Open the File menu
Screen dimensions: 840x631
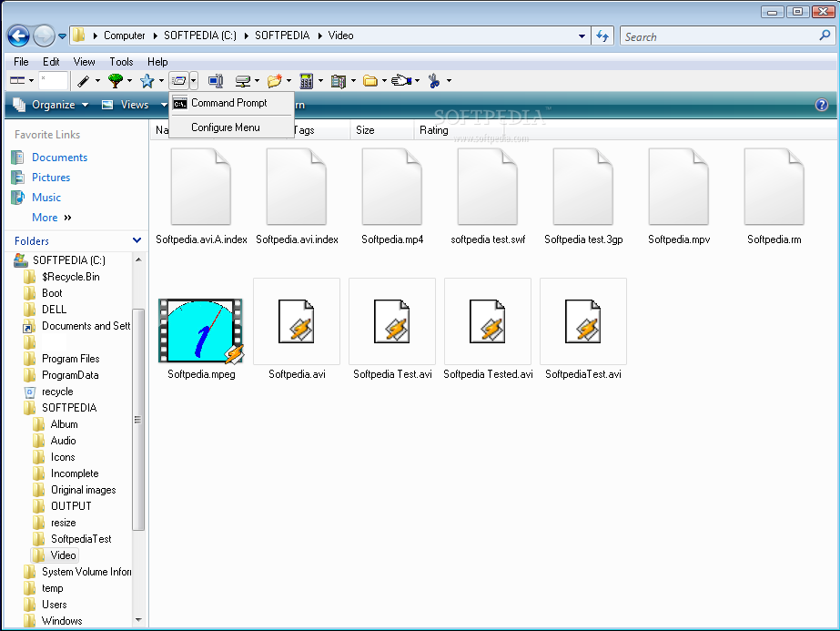[x=21, y=62]
